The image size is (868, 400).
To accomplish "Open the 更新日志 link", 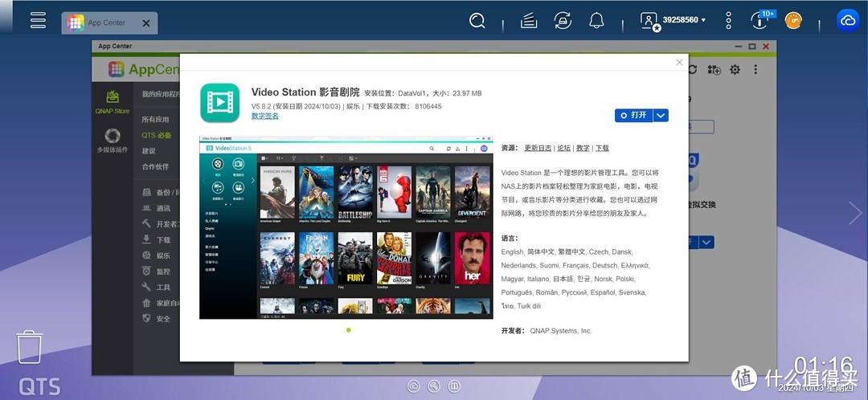I will (x=538, y=149).
